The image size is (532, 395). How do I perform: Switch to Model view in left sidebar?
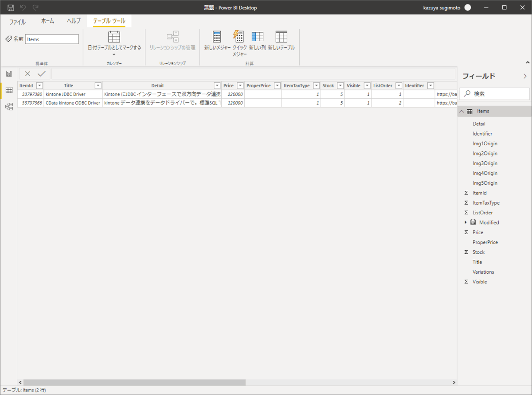coord(9,106)
